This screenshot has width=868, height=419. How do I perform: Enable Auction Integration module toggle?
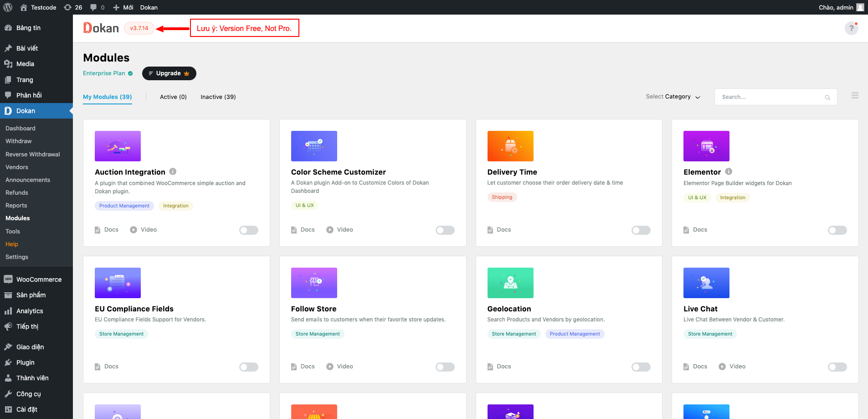click(249, 230)
